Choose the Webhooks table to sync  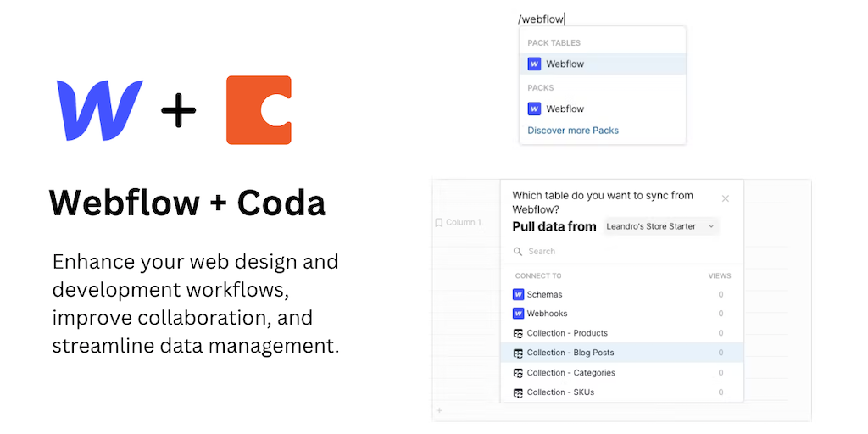coord(547,314)
